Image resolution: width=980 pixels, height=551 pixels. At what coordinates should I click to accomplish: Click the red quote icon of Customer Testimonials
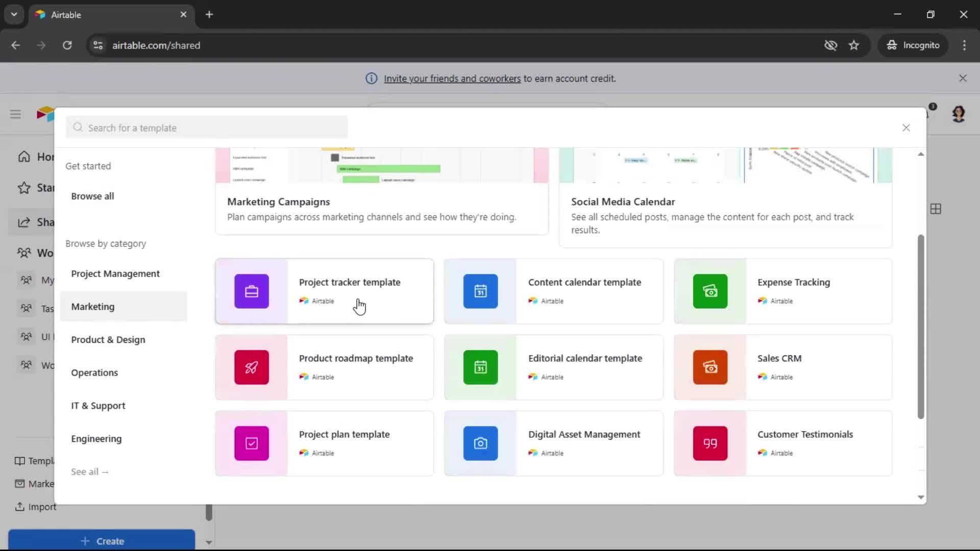point(710,443)
